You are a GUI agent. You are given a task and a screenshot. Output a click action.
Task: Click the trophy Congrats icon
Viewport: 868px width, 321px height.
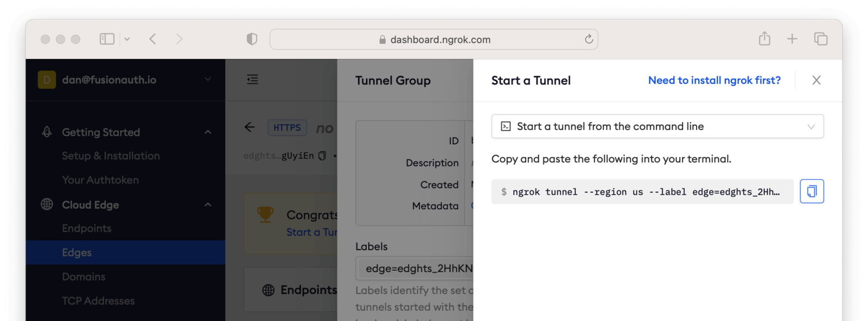click(265, 215)
